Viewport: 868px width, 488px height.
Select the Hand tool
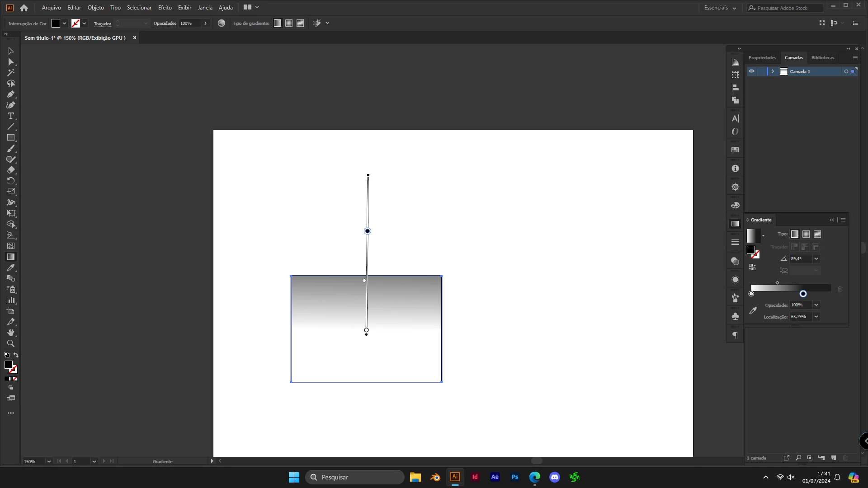11,333
